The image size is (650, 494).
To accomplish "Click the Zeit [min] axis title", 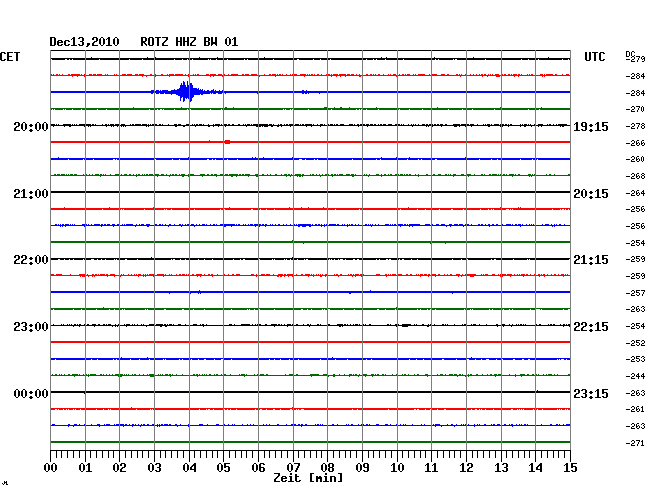I will pyautogui.click(x=308, y=478).
